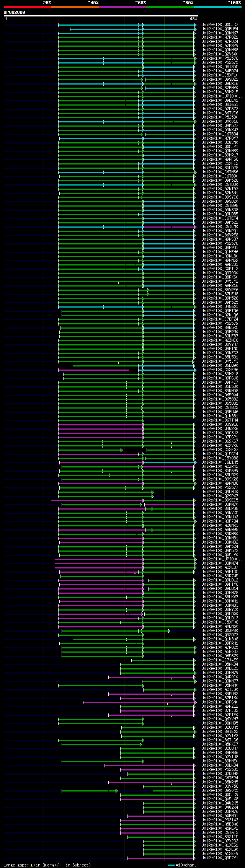The height and width of the screenshot is (868, 245).
Task: Click the red 20% identity legend bar
Action: coord(27,7)
